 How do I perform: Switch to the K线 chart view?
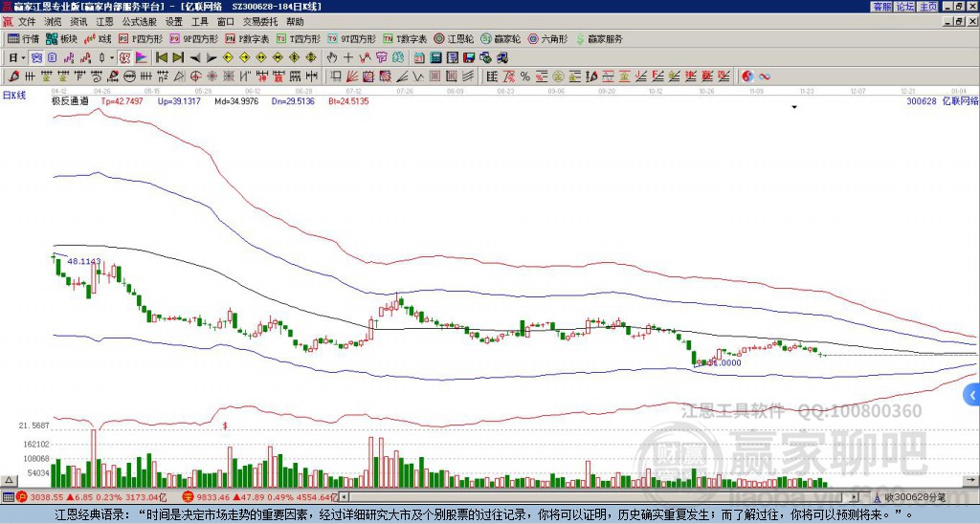[97, 38]
